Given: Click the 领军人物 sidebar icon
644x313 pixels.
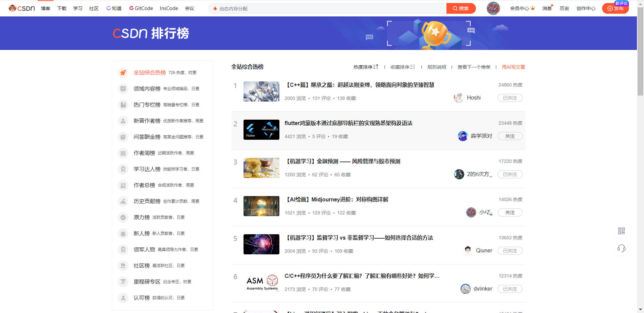Looking at the screenshot, I should [123, 250].
